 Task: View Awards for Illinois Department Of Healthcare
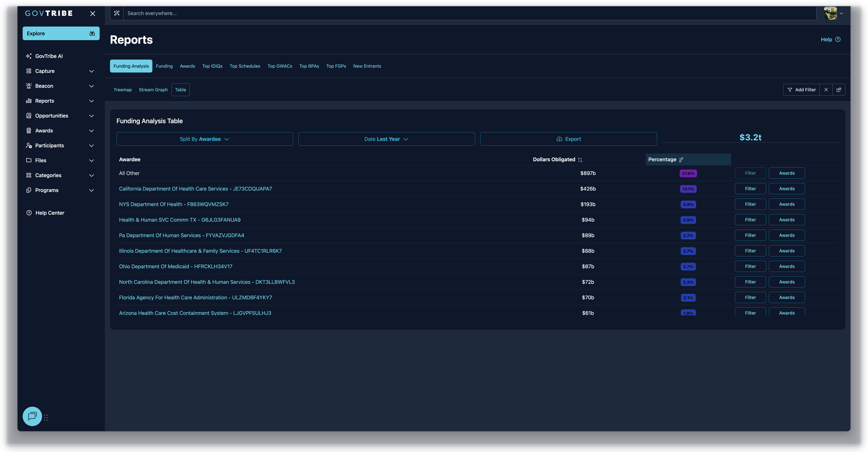[x=787, y=251]
